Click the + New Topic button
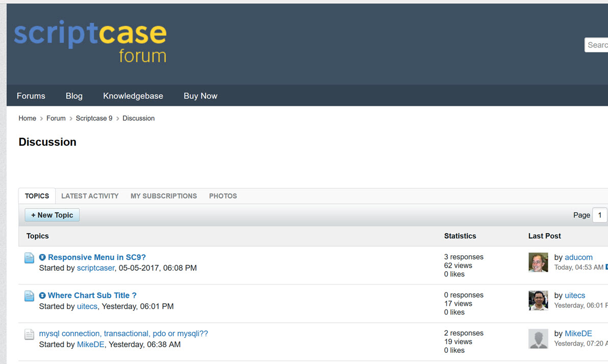608x364 pixels. (x=52, y=215)
